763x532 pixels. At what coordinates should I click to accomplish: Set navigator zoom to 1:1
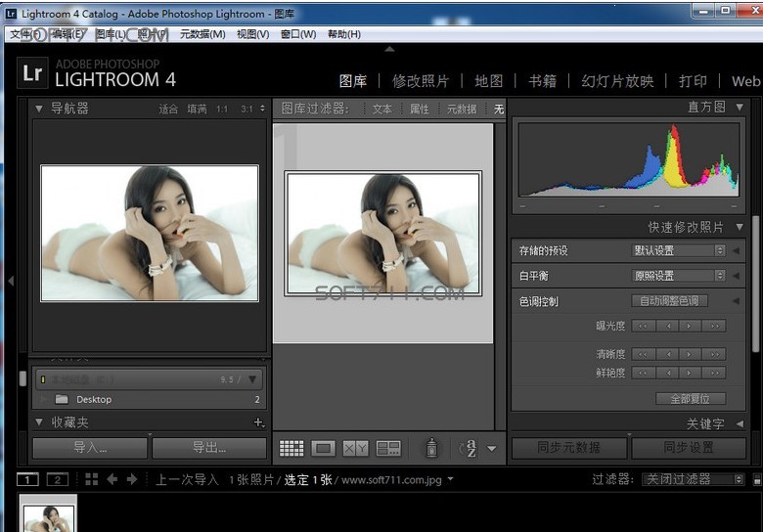[222, 109]
